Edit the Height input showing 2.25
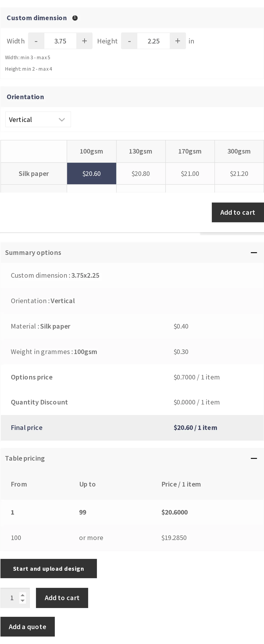Screen dimensions: 264x644 tap(153, 41)
